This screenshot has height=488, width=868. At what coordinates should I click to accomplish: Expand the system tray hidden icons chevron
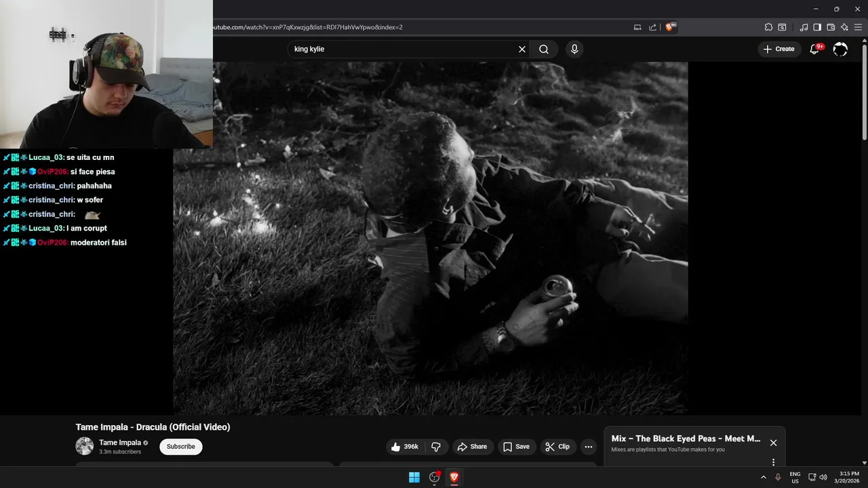(x=764, y=477)
